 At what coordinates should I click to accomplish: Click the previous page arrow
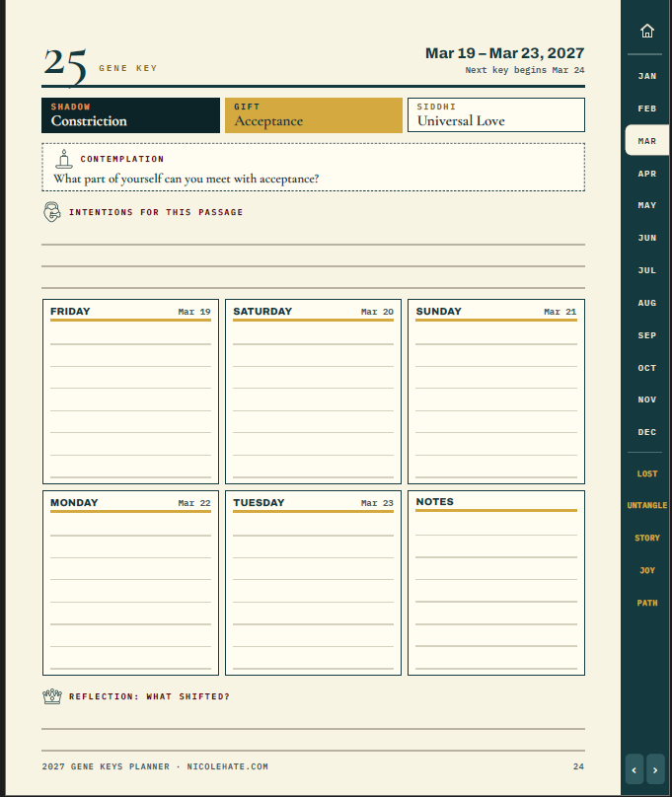pyautogui.click(x=634, y=769)
